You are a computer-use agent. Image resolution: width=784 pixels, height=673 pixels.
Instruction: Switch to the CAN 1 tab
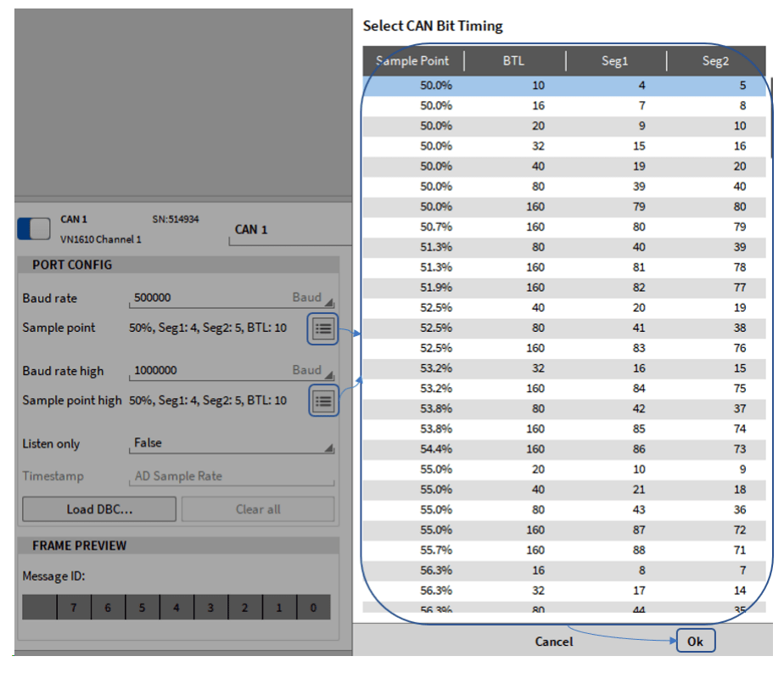251,229
